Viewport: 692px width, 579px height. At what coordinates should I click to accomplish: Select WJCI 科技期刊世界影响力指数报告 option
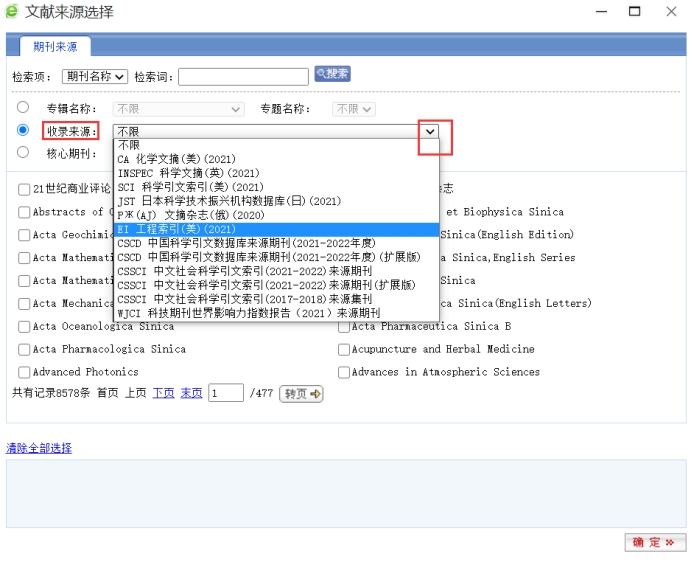(248, 313)
